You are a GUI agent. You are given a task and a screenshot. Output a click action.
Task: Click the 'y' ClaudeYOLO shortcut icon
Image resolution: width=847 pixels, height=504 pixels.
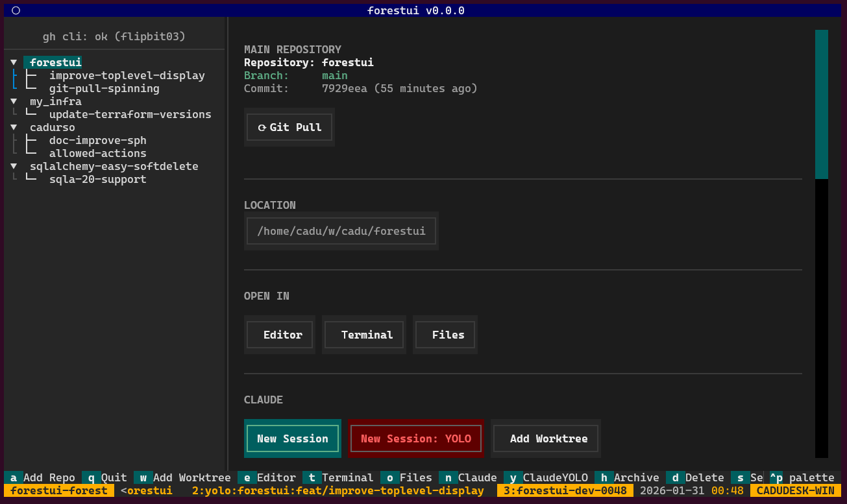coord(512,477)
